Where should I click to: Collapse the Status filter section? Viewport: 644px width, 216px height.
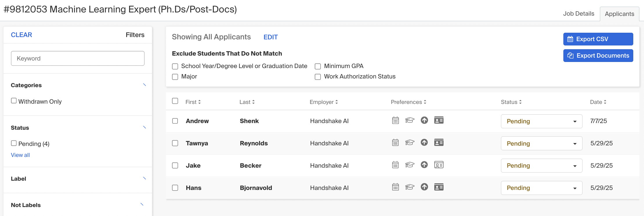click(144, 127)
